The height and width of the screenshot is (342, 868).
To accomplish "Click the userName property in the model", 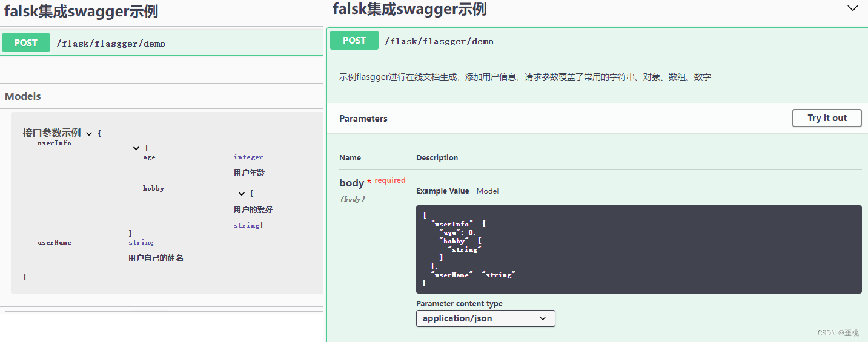I will click(x=55, y=242).
